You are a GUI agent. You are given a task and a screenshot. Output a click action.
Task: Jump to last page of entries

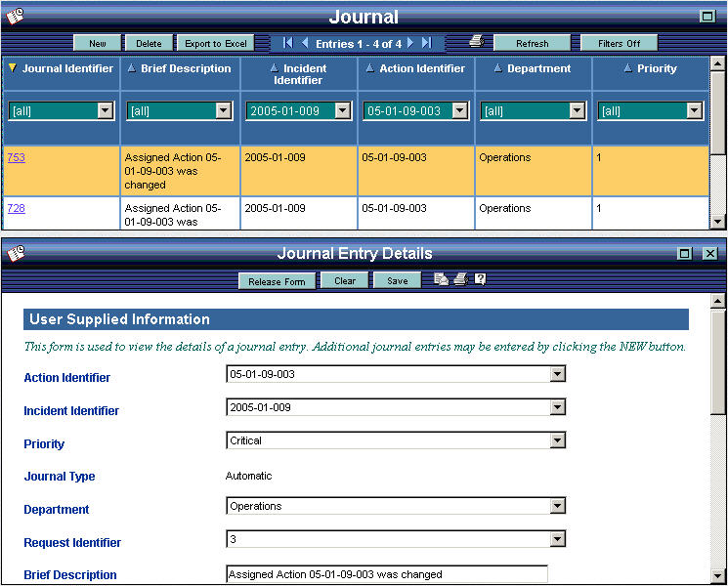426,43
